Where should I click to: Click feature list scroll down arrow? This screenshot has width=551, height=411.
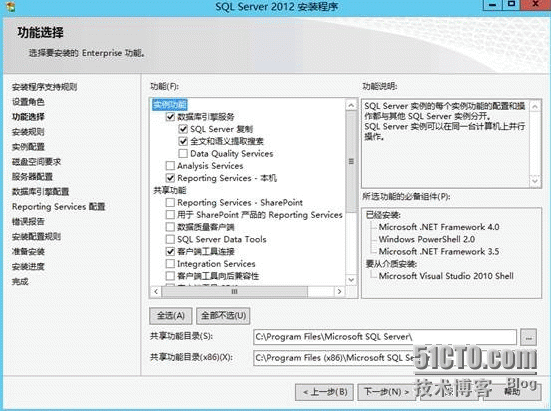tap(351, 280)
